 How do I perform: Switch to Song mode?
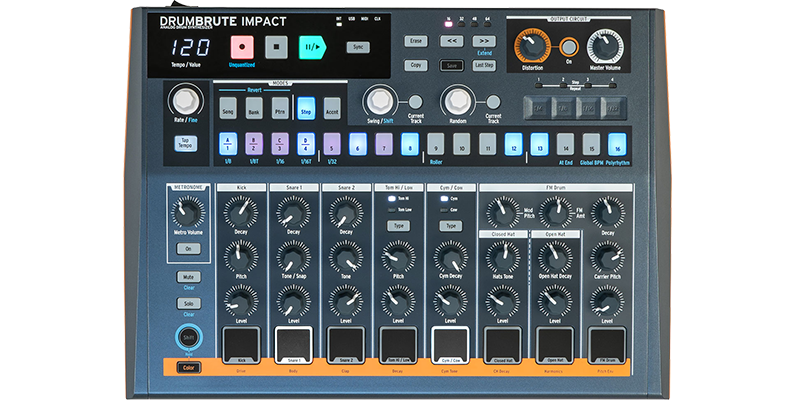pos(228,108)
